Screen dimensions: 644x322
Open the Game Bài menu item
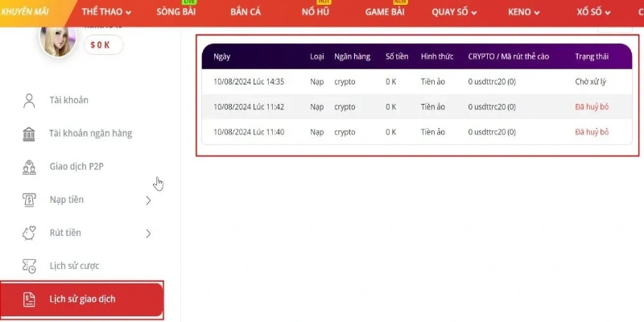[x=385, y=12]
